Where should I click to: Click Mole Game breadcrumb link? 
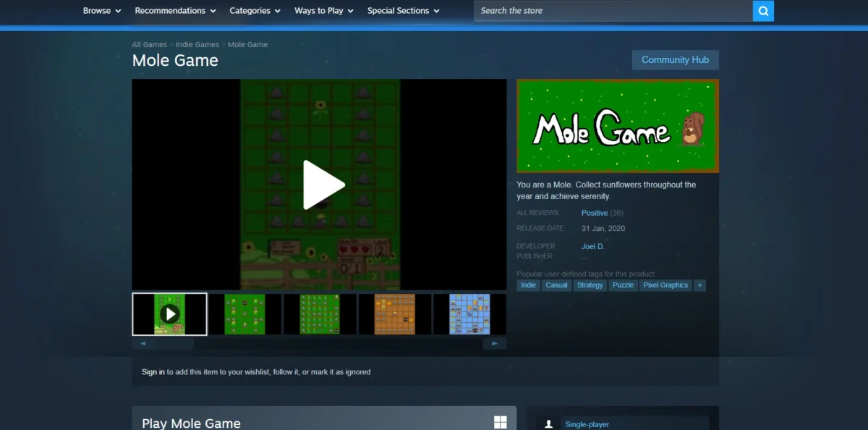(247, 44)
